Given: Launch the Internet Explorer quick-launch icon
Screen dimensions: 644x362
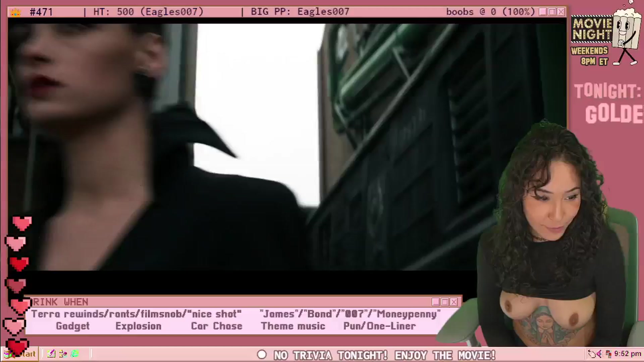Looking at the screenshot, I should coord(75,354).
